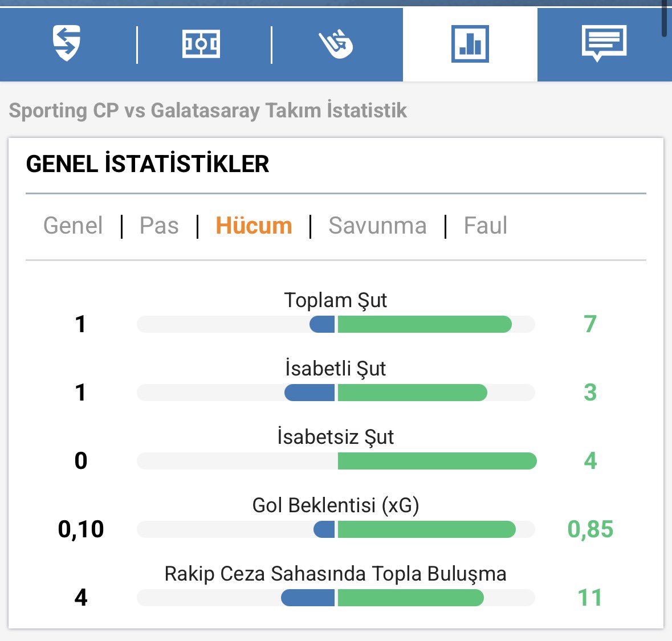Screen dimensions: 672x641
Task: Click the İsabetli Şut blue bar
Action: [x=309, y=393]
